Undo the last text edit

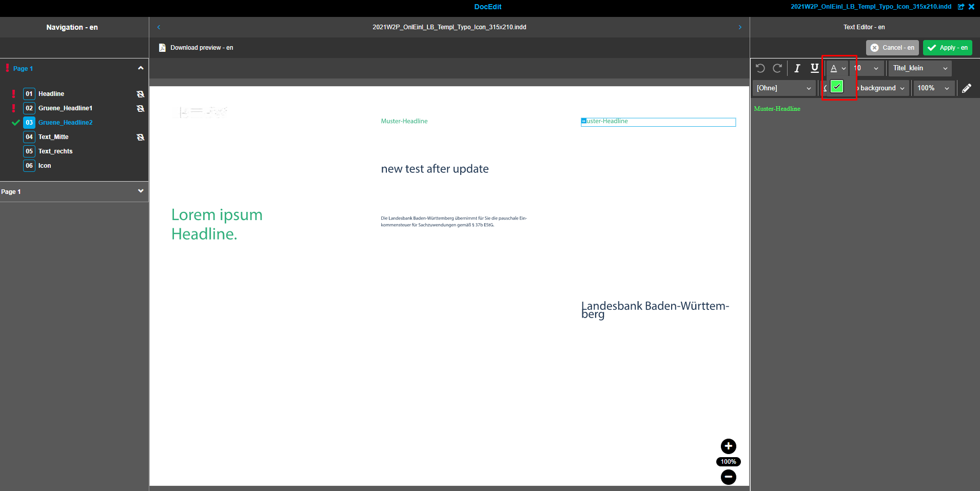point(760,68)
